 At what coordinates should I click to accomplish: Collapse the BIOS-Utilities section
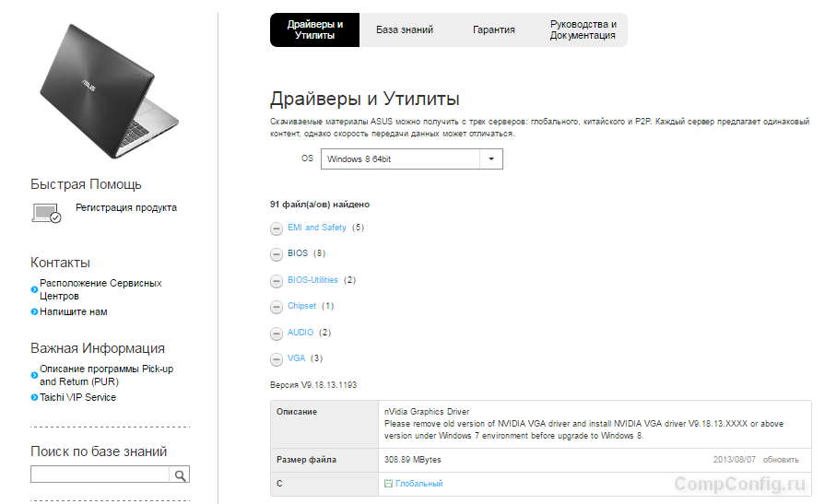(x=277, y=281)
